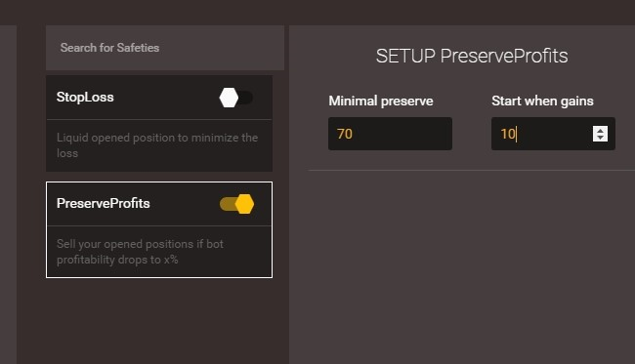This screenshot has width=635, height=364.
Task: Click the yellow hexagon knob on PreserveProfits
Action: point(244,204)
